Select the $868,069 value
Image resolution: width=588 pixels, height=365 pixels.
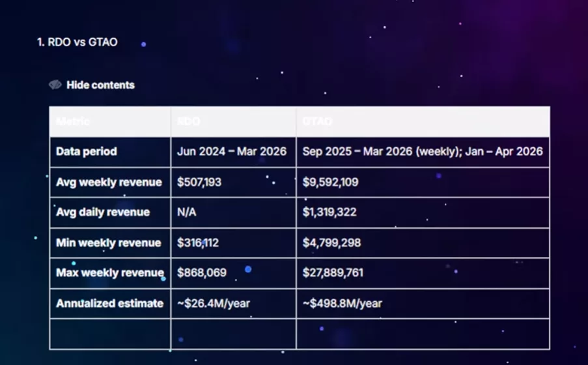tap(202, 273)
